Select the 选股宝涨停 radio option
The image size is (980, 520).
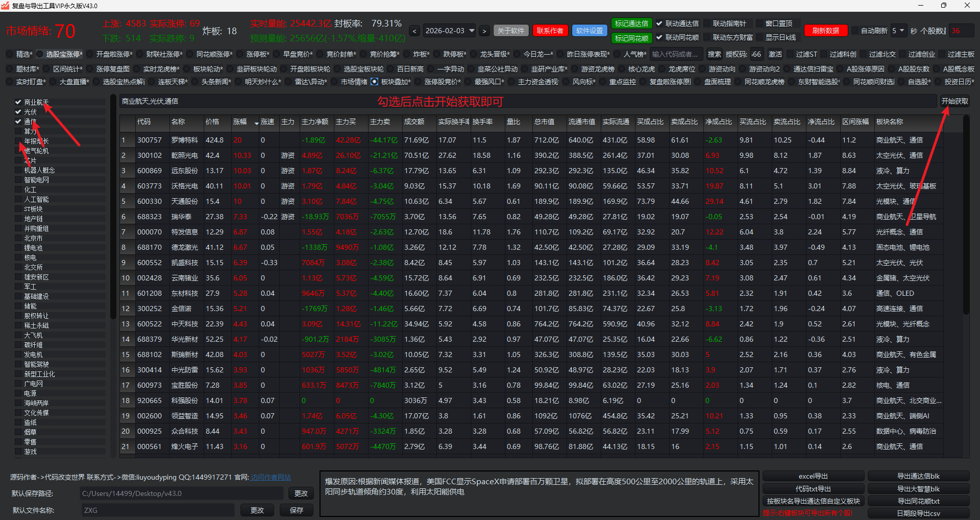pos(39,54)
